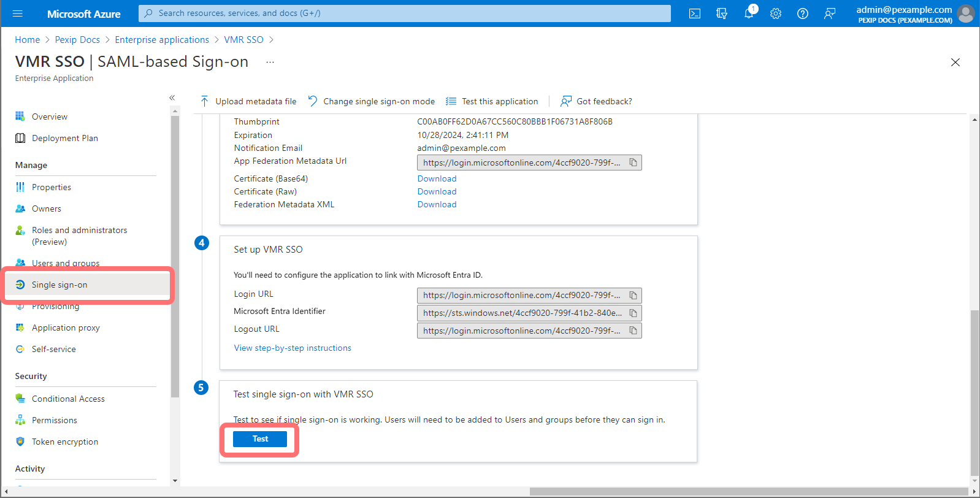The width and height of the screenshot is (980, 498).
Task: Click the top search resources field
Action: tap(405, 13)
